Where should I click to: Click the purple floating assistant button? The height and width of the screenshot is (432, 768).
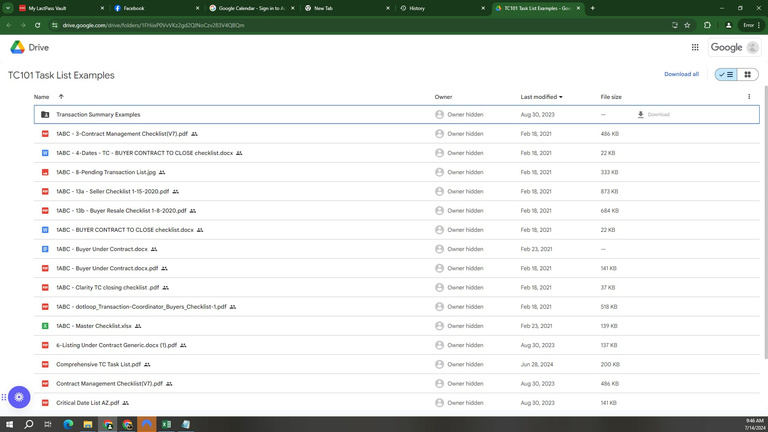click(x=19, y=397)
